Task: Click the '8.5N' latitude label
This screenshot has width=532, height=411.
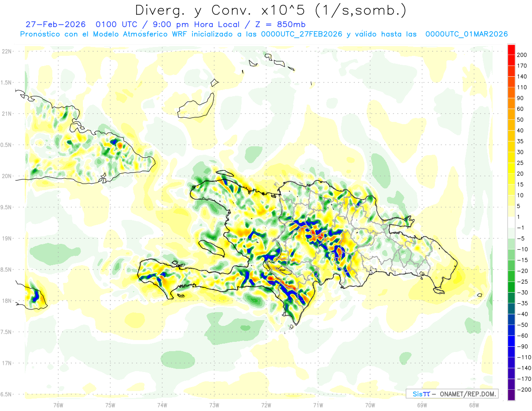Action: 6,270
